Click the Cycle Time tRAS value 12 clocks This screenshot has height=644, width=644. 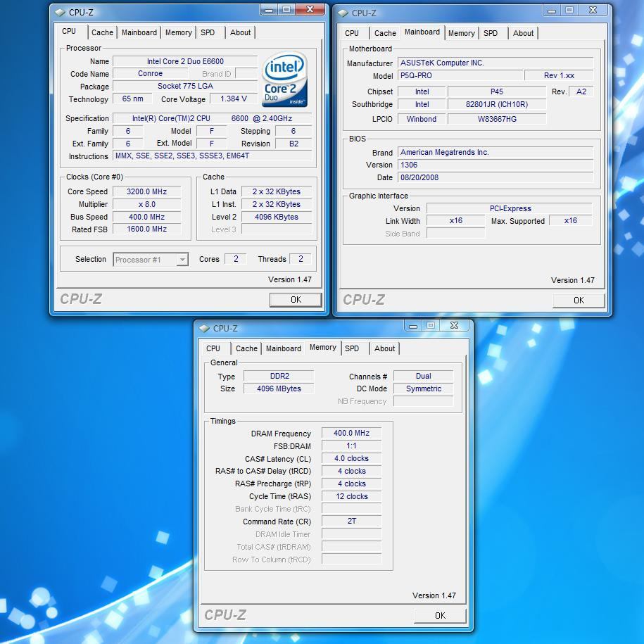point(352,497)
